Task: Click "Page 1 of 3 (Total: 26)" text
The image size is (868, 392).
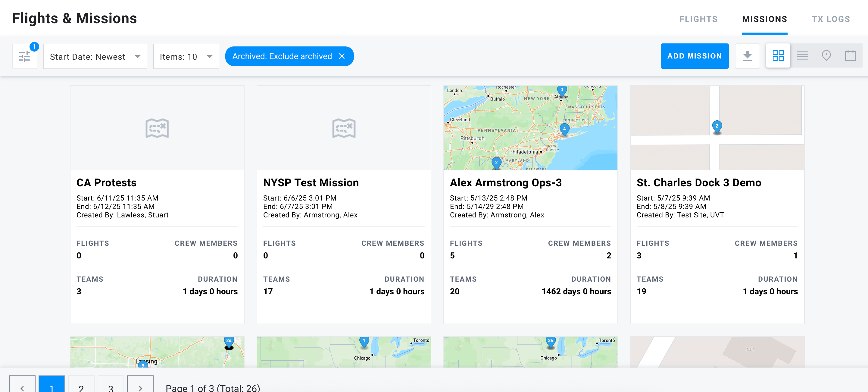Action: click(213, 388)
